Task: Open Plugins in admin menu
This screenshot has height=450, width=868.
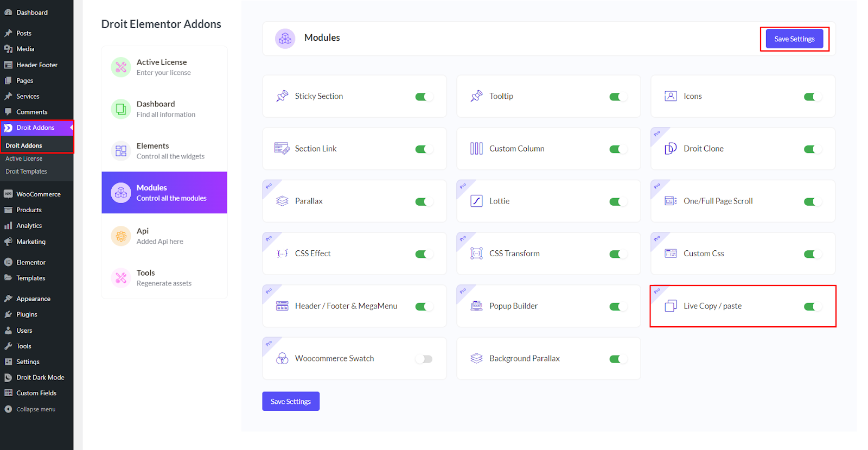Action: point(36,314)
